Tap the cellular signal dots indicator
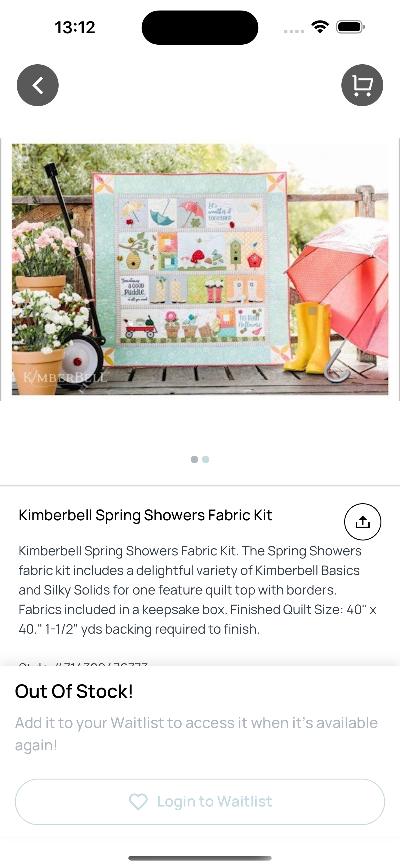This screenshot has height=868, width=400. [x=294, y=31]
